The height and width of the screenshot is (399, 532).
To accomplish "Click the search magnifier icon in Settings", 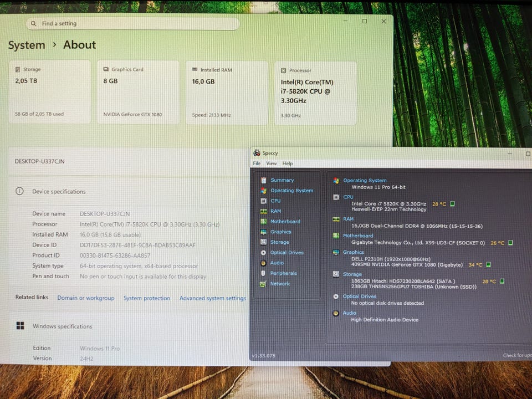I will pos(33,23).
